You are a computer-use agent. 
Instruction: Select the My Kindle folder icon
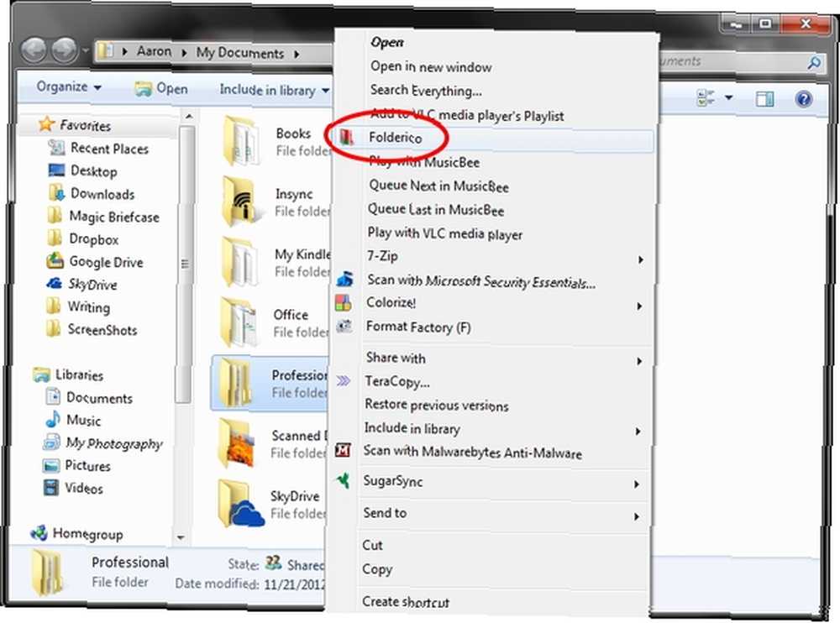pos(239,262)
